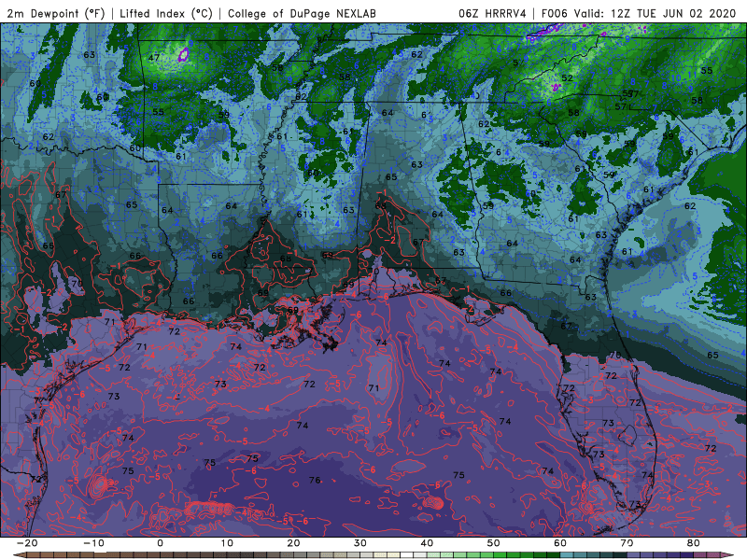747x560 pixels.
Task: Select the 40 tick label on the colorbar
Action: pyautogui.click(x=427, y=543)
